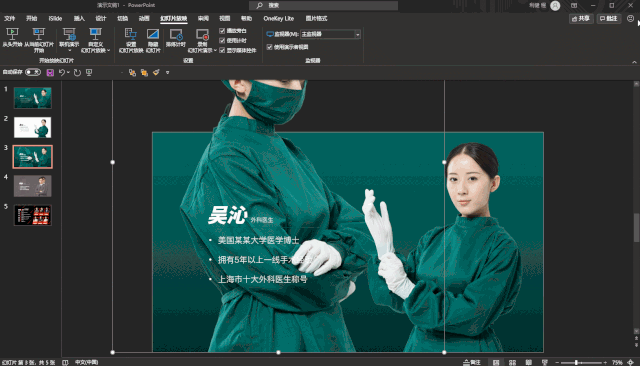
Task: Toggle Use Presenter View (使用演示者视图) checkbox
Action: pos(269,47)
